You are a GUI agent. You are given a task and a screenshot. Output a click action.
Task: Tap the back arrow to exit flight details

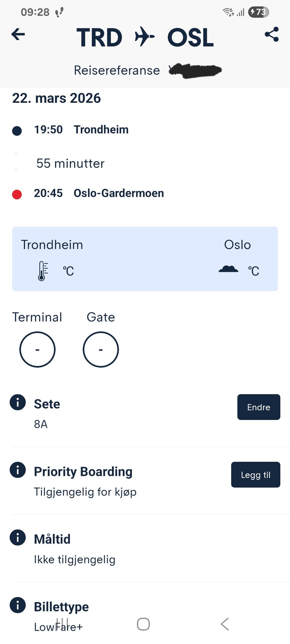[18, 34]
